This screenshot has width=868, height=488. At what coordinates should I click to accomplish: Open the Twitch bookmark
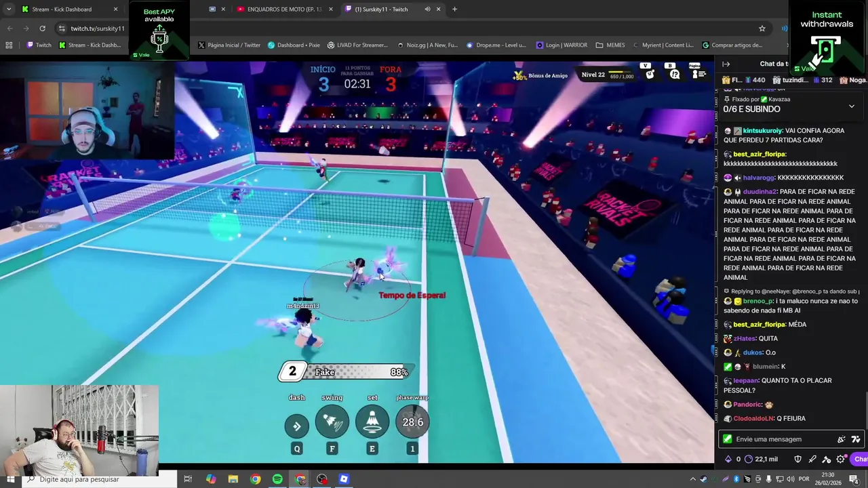pyautogui.click(x=39, y=45)
